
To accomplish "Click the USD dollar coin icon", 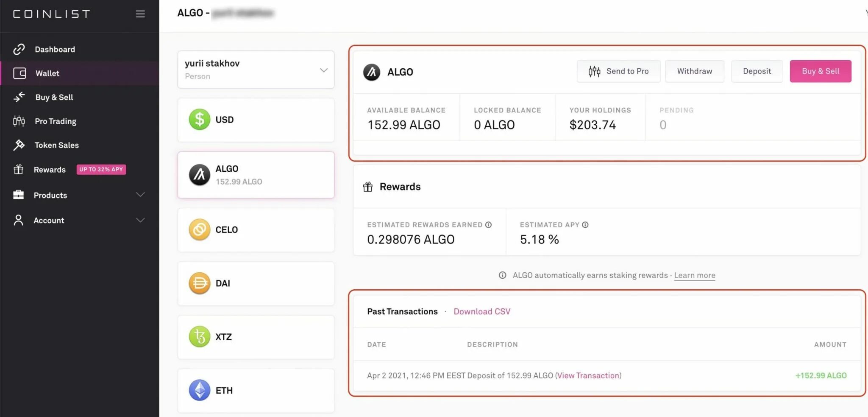I will (200, 120).
